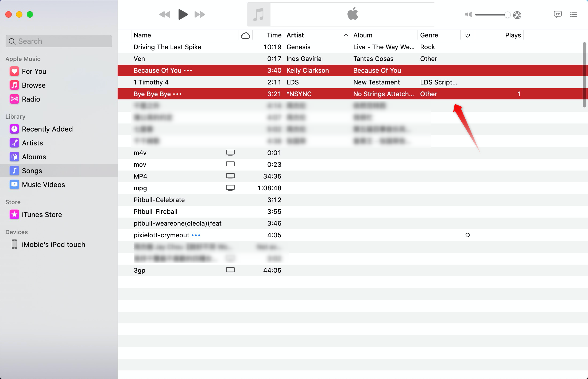588x379 pixels.
Task: Click the 44:05 time of 3gp
Action: coord(272,270)
